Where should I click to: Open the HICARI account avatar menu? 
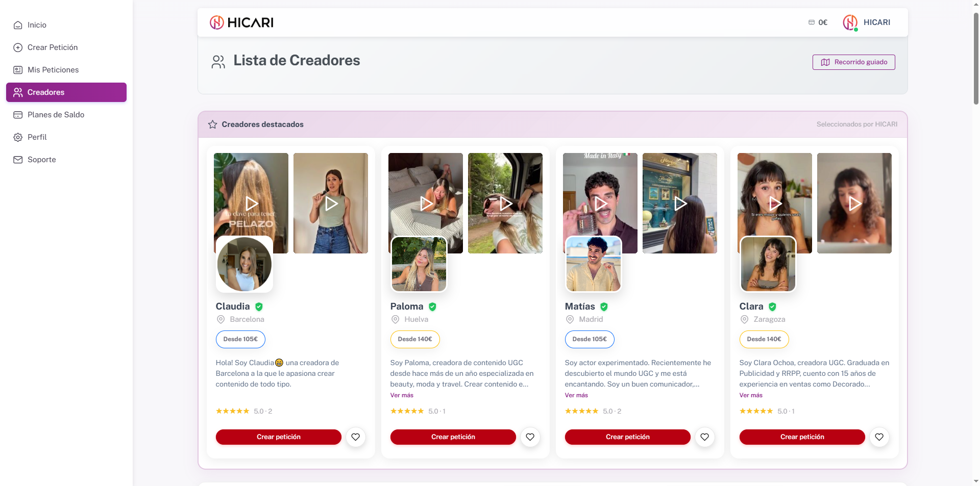pos(850,22)
